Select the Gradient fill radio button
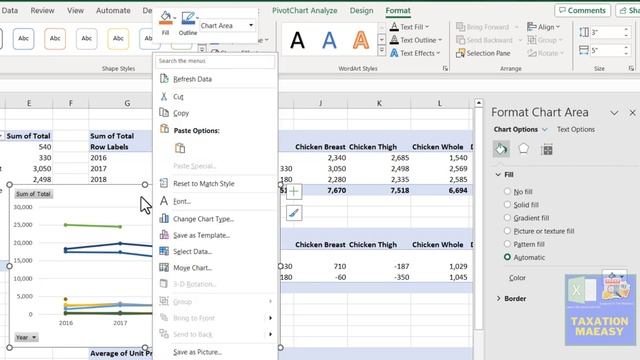 tap(507, 218)
